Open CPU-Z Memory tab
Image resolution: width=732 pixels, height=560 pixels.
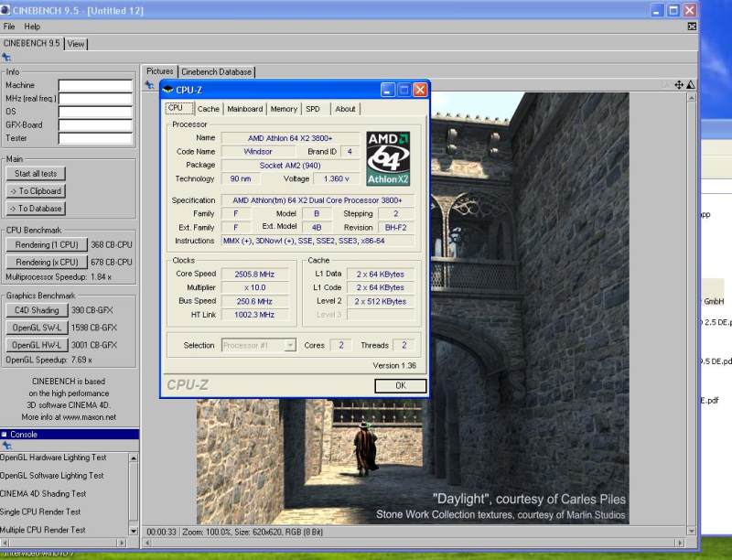pos(284,109)
